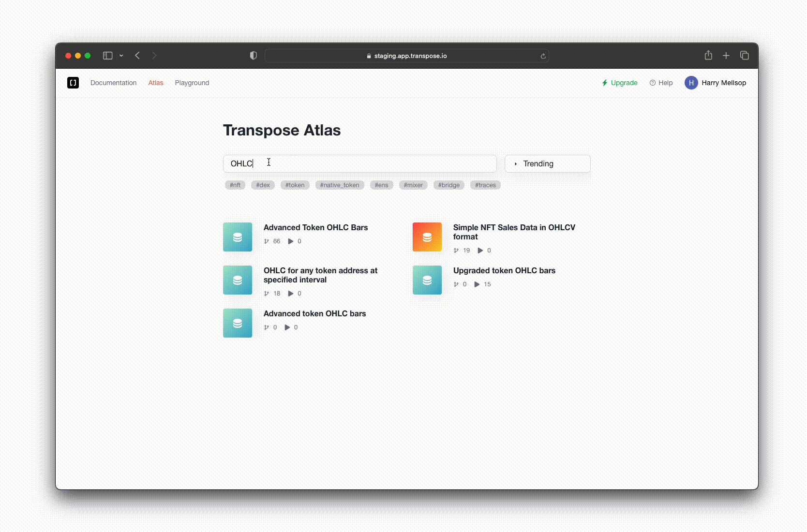Screen dimensions: 807x532
Task: Open Advanced Token OHLC Bars title
Action: point(315,227)
